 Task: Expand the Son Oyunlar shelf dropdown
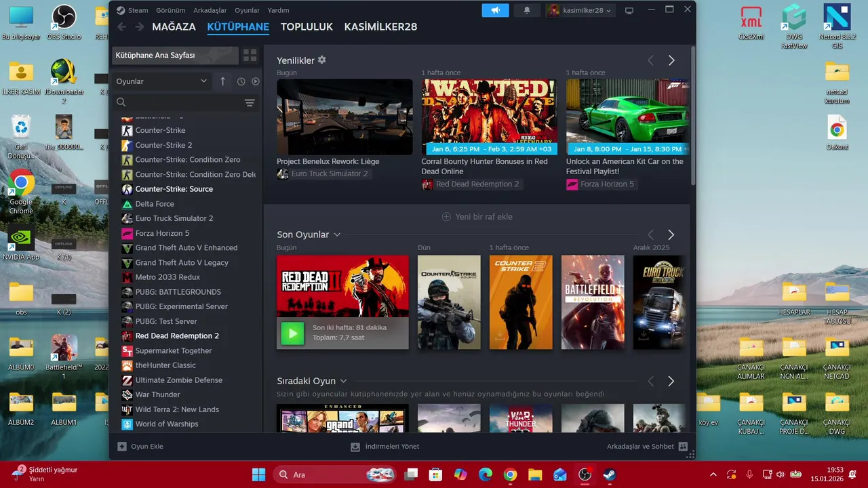click(x=337, y=235)
